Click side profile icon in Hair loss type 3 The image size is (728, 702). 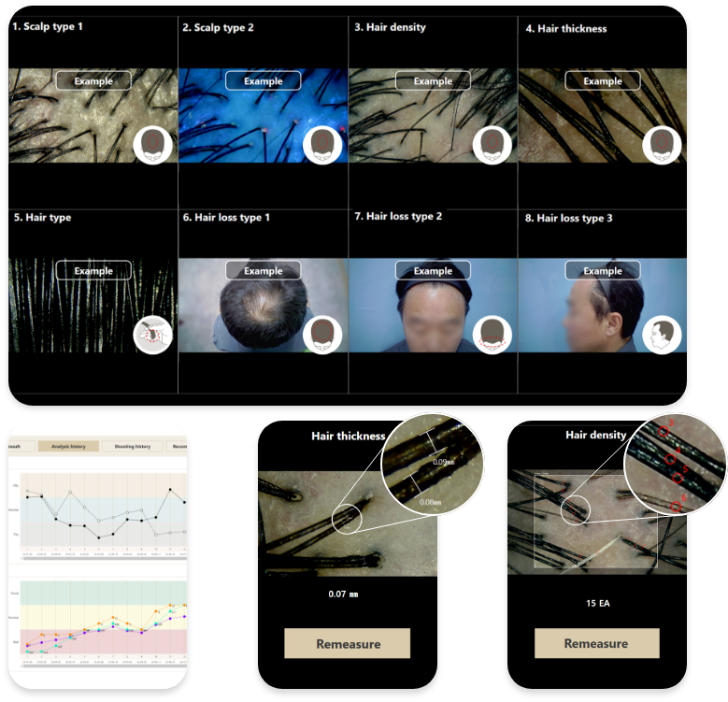(662, 335)
